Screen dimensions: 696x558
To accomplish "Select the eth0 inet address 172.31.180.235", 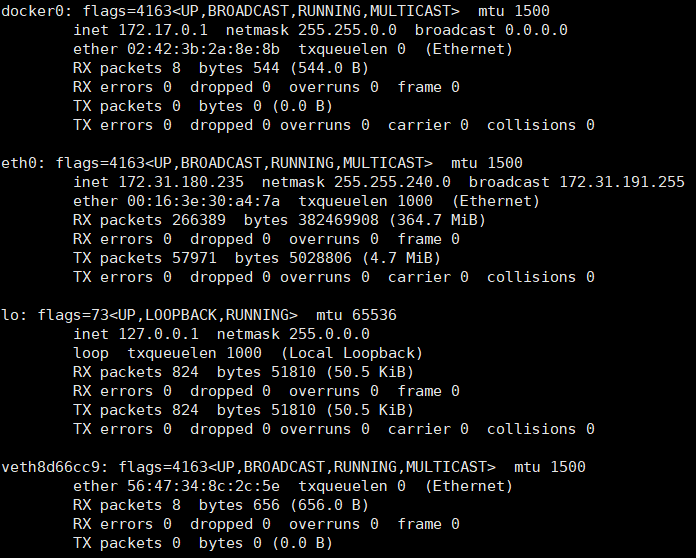I will pos(181,182).
